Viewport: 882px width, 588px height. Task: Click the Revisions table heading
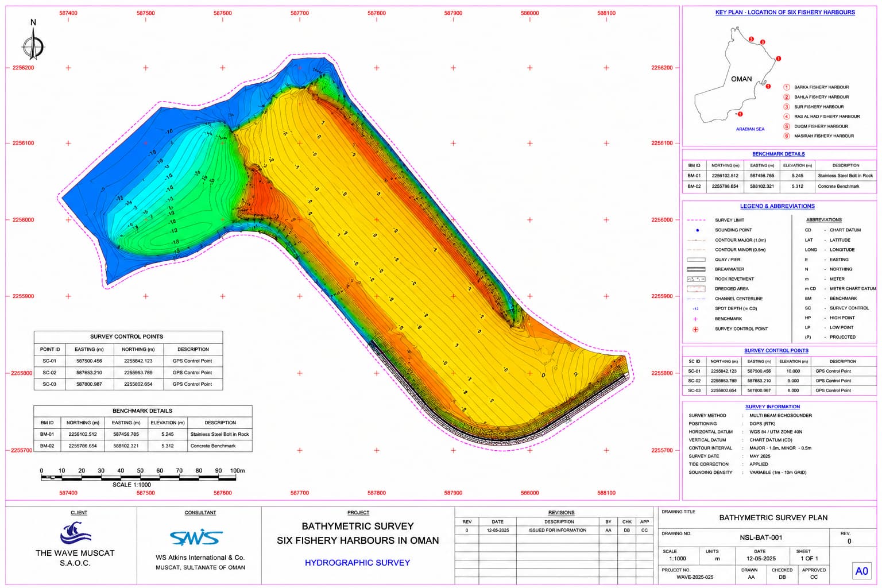click(x=561, y=512)
